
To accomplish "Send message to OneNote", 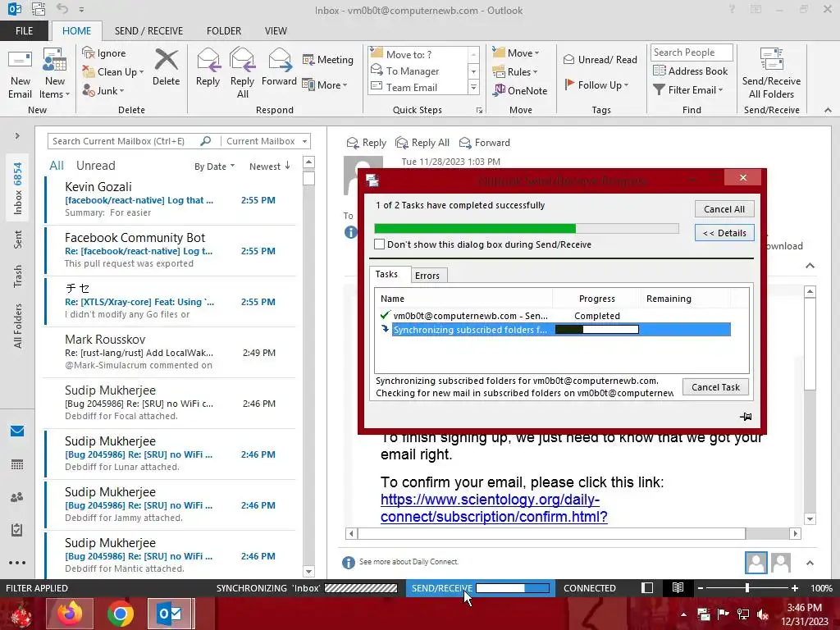I will pyautogui.click(x=520, y=90).
